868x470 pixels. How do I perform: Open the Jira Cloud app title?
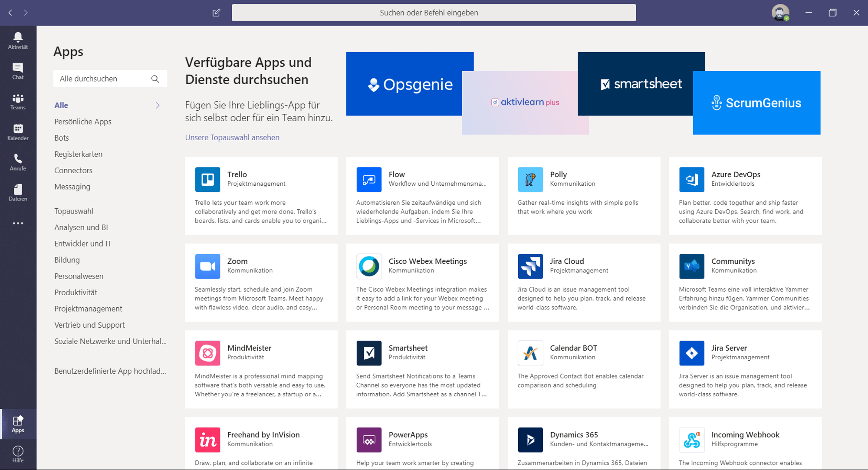pyautogui.click(x=567, y=261)
